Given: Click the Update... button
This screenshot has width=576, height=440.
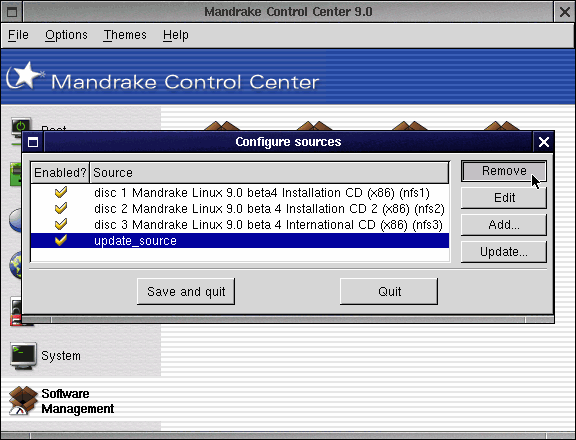Looking at the screenshot, I should pyautogui.click(x=504, y=252).
